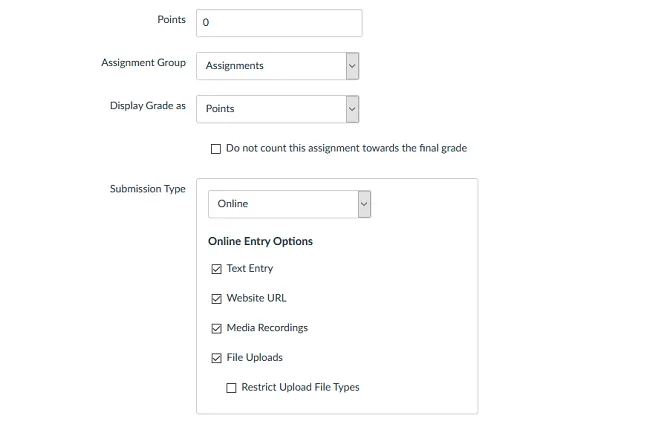
Task: Click the 'Media Recordings' label text
Action: (x=267, y=328)
